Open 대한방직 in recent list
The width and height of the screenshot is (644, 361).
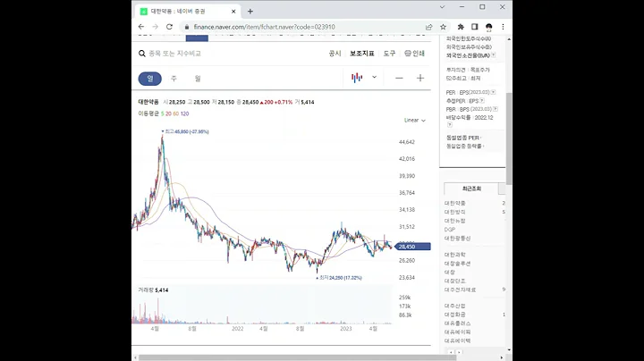click(455, 212)
